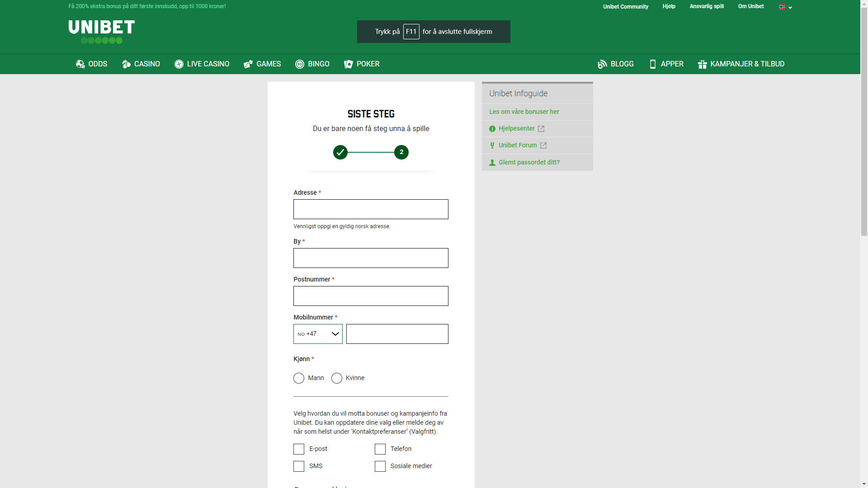Viewport: 868px width, 488px height.
Task: Select the Mann radio button
Action: tap(299, 378)
